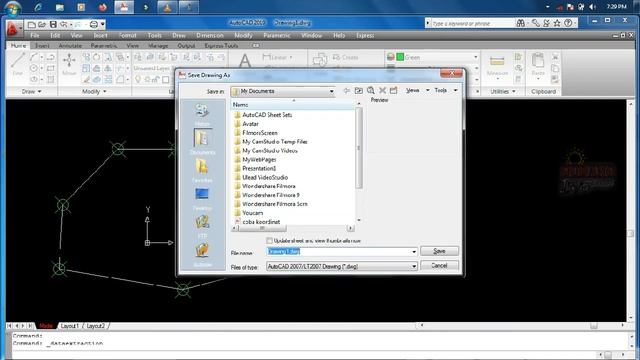This screenshot has width=640, height=360.
Task: Click Up one level folder icon
Action: pos(358,91)
